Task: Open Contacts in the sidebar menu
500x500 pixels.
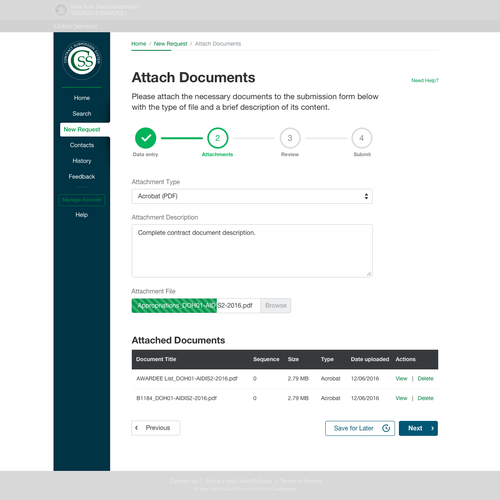Action: (x=82, y=145)
